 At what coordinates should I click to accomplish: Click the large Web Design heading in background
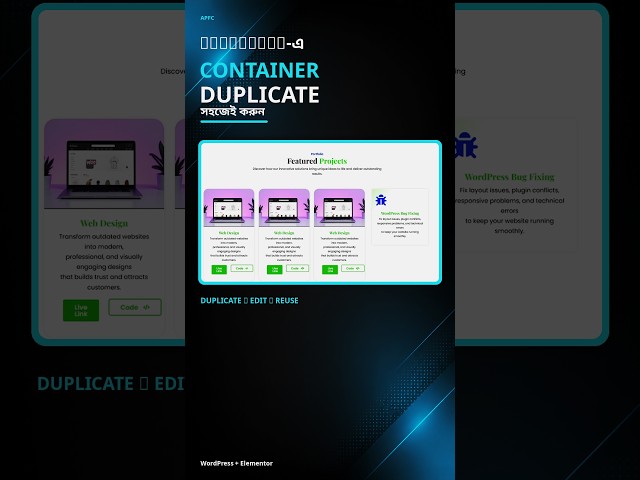coord(104,223)
